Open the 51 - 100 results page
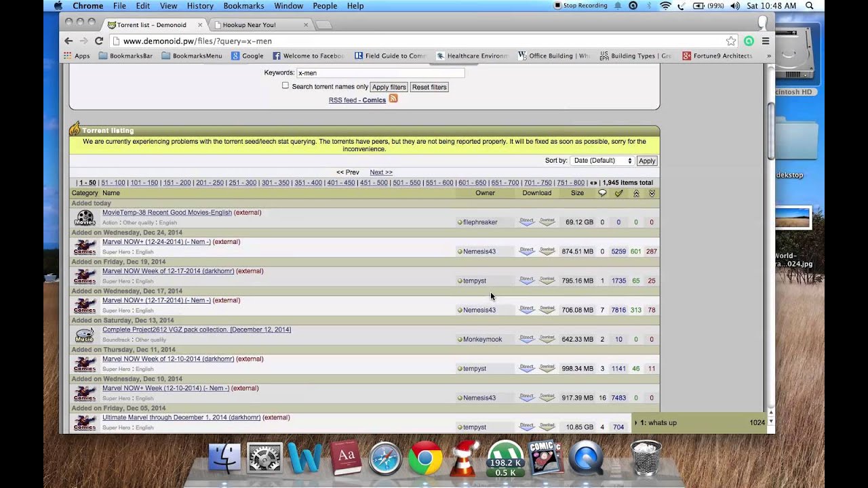 113,182
